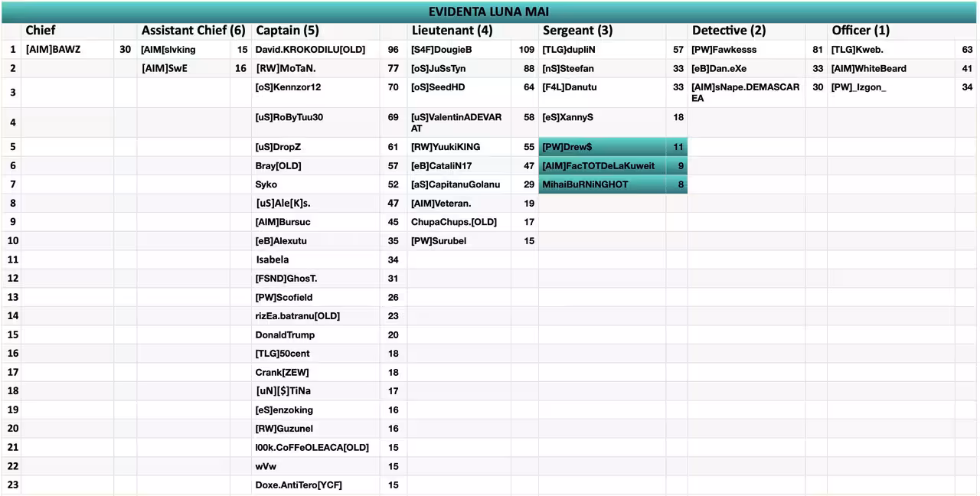The height and width of the screenshot is (496, 980).
Task: Select the [eB]Dan.eXe cell
Action: (746, 68)
